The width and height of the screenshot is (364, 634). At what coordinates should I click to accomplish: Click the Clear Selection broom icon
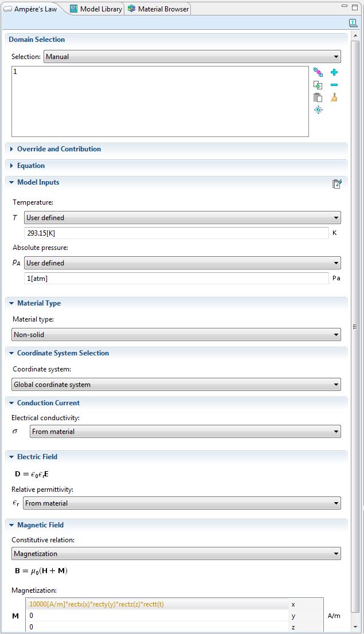334,97
